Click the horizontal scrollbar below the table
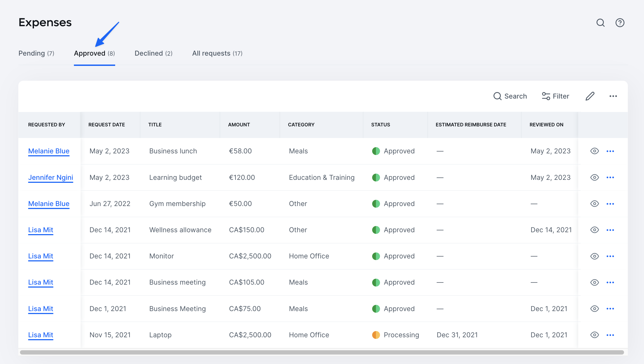The image size is (644, 364). 322,352
